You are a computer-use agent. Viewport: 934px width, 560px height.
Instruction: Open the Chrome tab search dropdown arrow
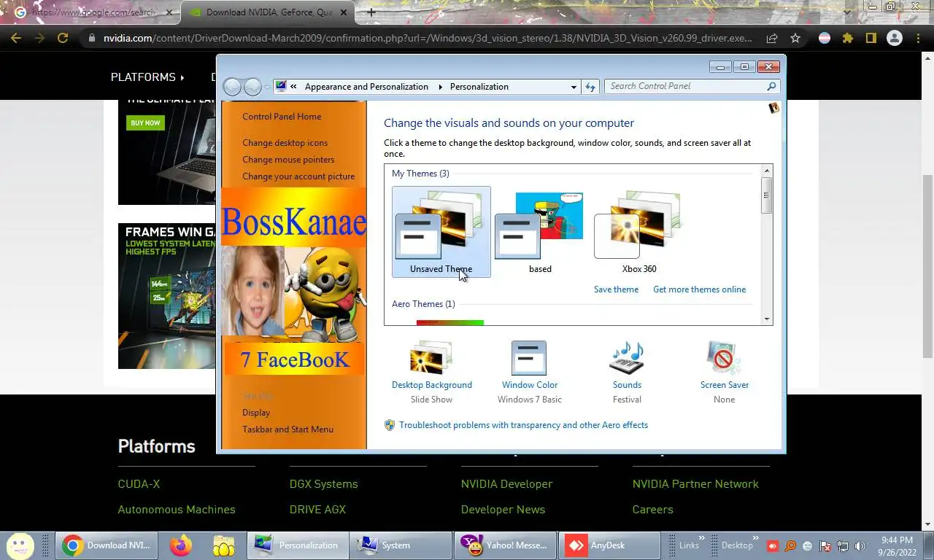pyautogui.click(x=846, y=12)
